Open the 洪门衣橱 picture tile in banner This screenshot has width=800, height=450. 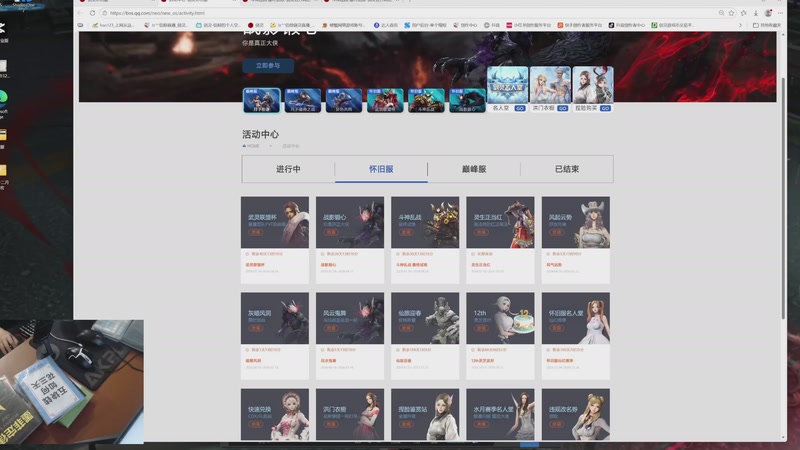point(550,85)
